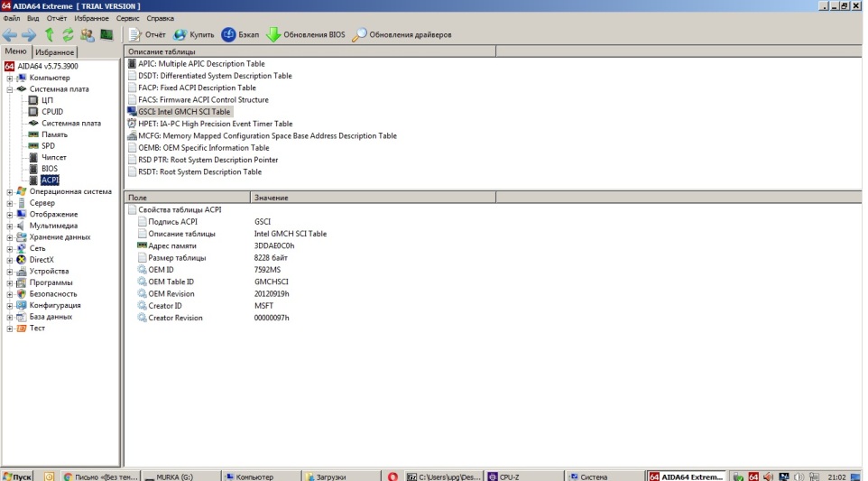Click the users manage toolbar icon

pos(87,35)
